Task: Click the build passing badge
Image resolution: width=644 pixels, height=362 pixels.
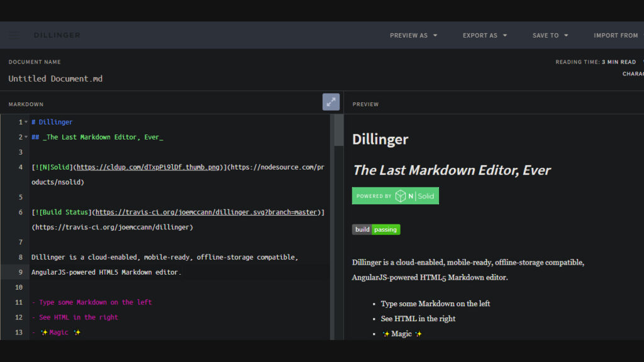Action: (x=376, y=229)
